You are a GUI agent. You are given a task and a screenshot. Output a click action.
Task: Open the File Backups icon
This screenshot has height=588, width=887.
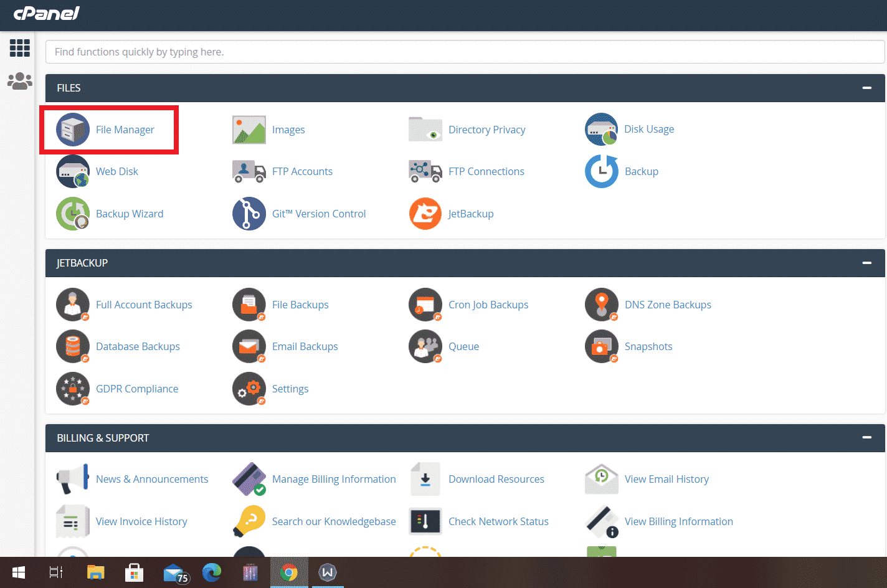click(x=249, y=305)
